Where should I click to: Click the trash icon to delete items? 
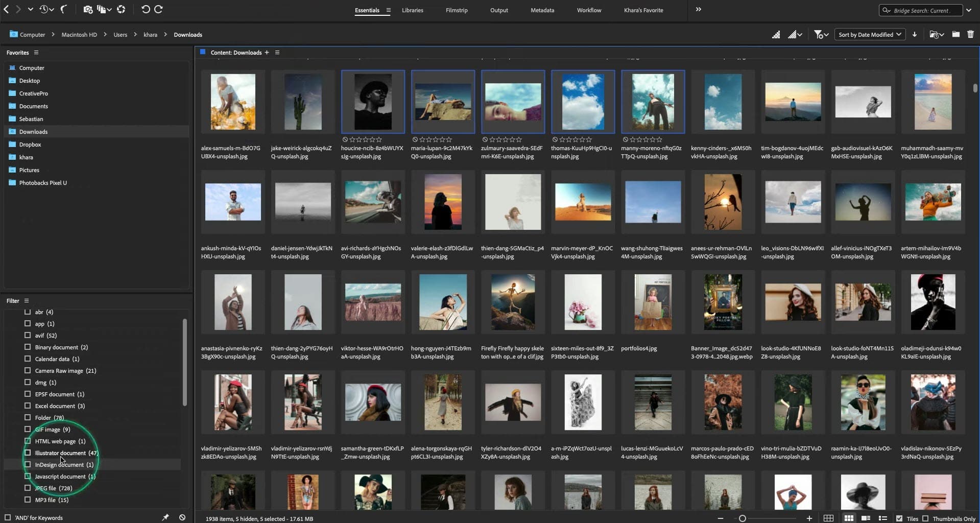(970, 34)
